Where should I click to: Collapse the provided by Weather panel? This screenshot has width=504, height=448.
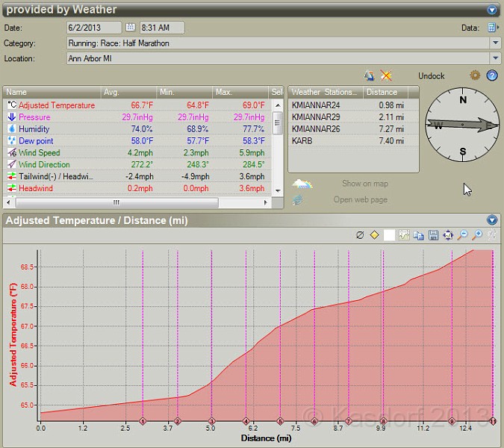point(491,10)
